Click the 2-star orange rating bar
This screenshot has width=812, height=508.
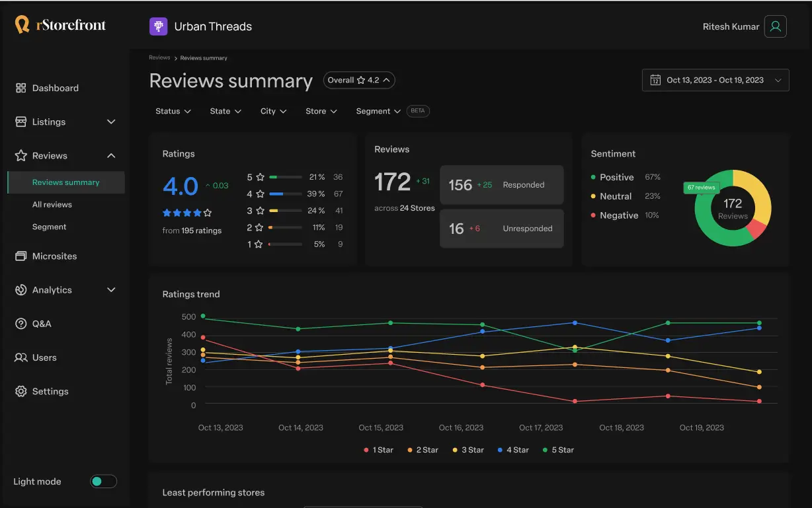click(285, 227)
